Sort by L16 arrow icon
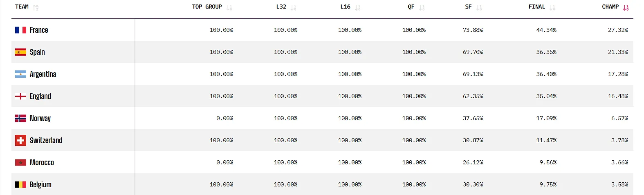The width and height of the screenshot is (644, 195). pyautogui.click(x=358, y=7)
